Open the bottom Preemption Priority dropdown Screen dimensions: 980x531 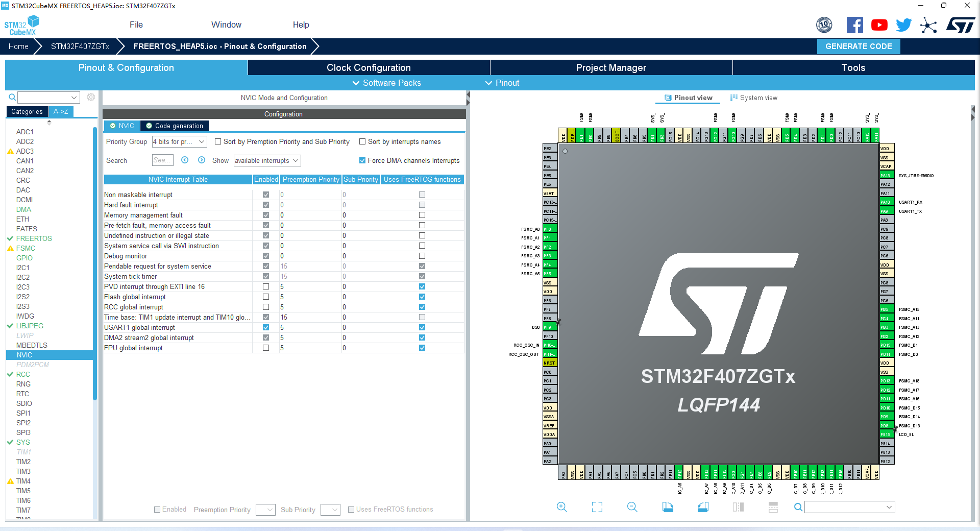point(265,510)
